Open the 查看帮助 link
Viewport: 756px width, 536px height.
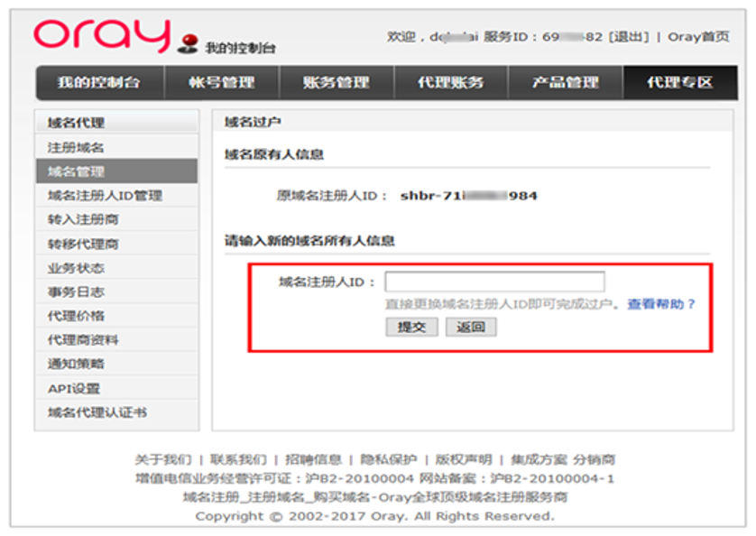point(661,304)
